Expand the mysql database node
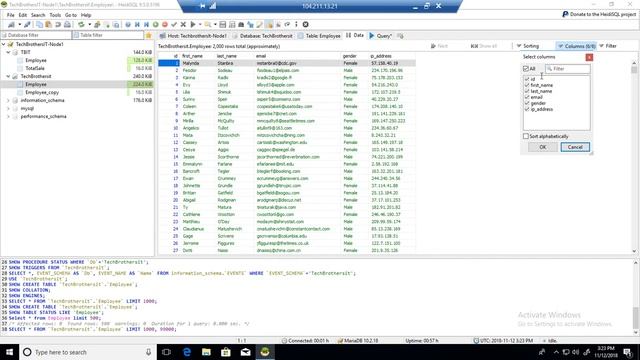This screenshot has width=640, height=360. [8, 109]
